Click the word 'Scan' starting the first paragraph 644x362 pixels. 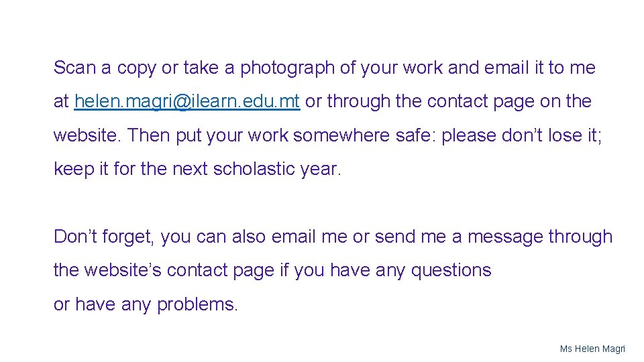(x=74, y=67)
